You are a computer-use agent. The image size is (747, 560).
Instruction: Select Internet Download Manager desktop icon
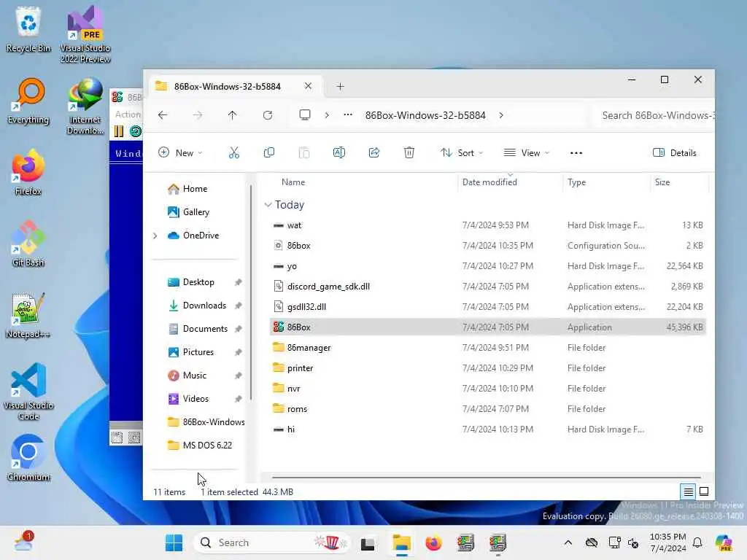click(85, 106)
